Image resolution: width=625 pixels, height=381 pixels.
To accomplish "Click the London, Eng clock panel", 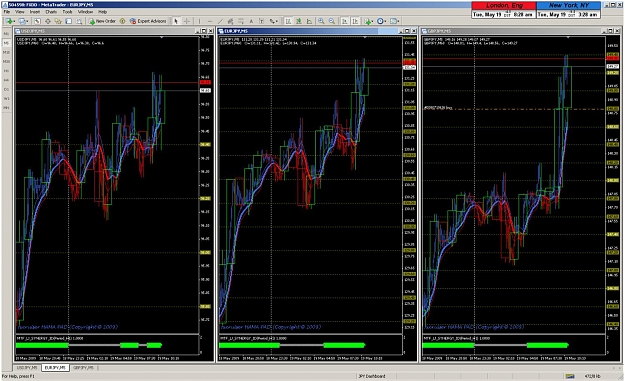I will 503,10.
